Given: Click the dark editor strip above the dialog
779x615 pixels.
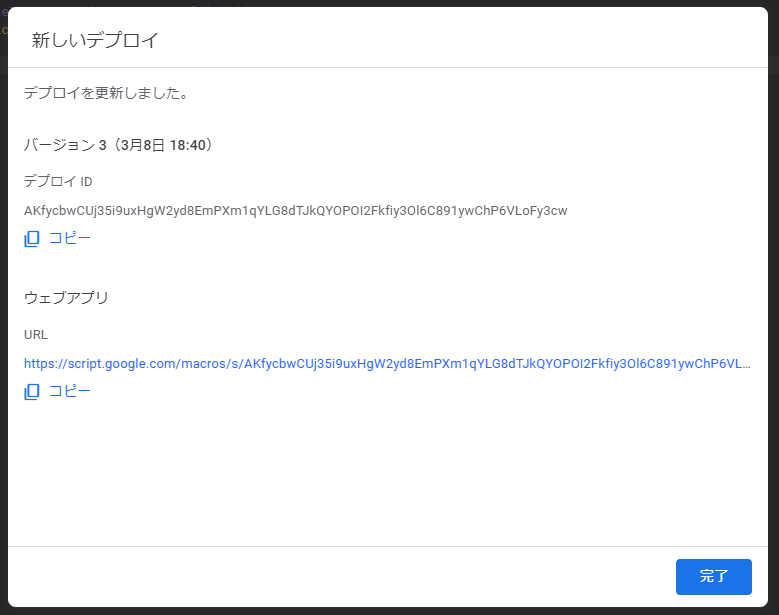Looking at the screenshot, I should (x=390, y=3).
